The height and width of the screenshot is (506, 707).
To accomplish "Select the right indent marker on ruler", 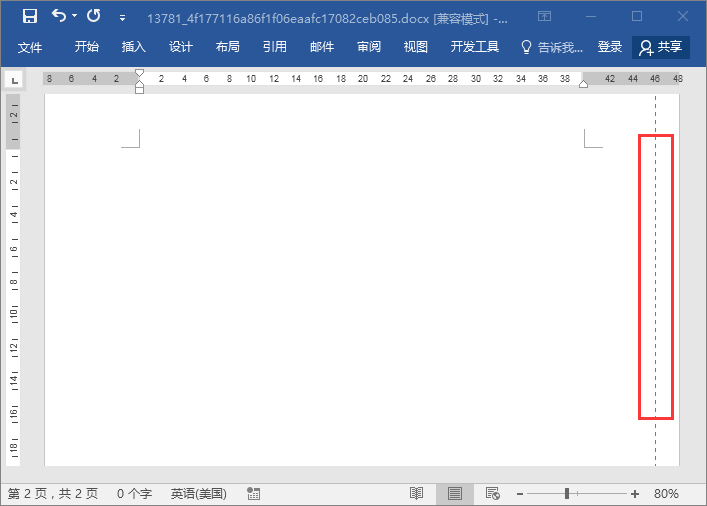I will [583, 84].
